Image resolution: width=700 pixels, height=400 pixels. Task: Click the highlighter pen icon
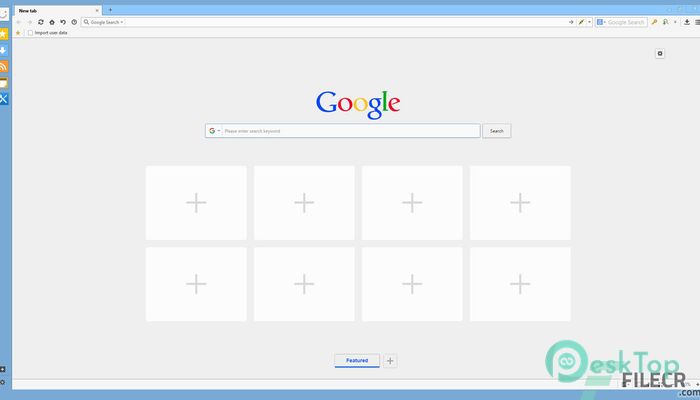pyautogui.click(x=581, y=22)
